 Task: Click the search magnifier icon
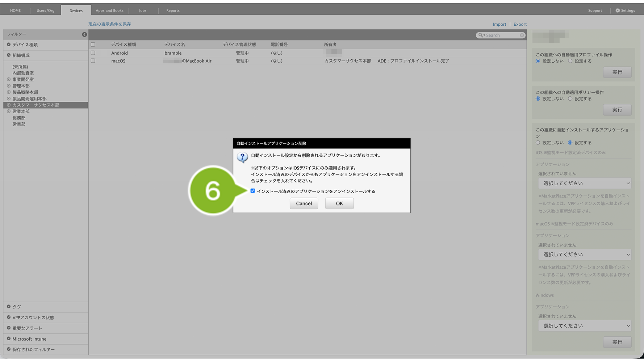tap(481, 35)
